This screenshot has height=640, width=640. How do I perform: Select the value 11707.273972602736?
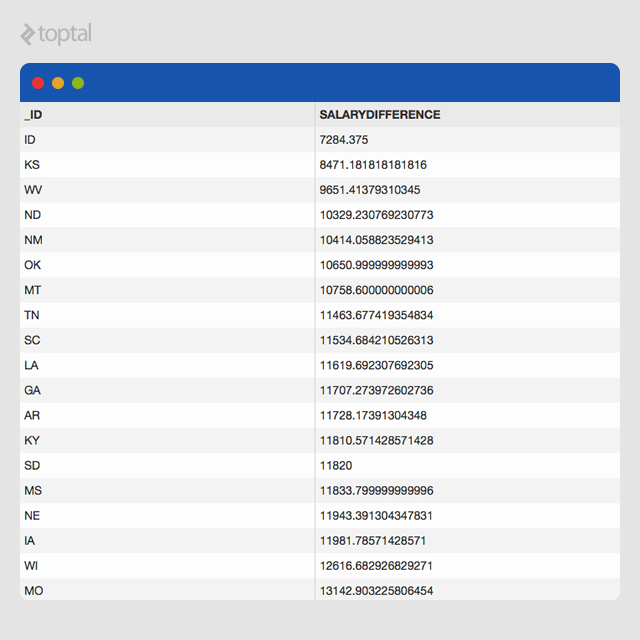tap(376, 391)
